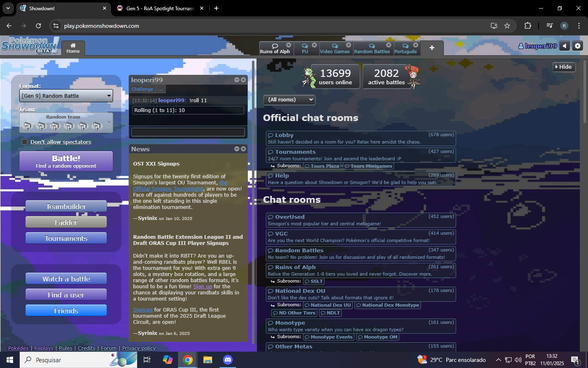The width and height of the screenshot is (588, 368).
Task: Bookmark this page with the star icon
Action: 507,26
